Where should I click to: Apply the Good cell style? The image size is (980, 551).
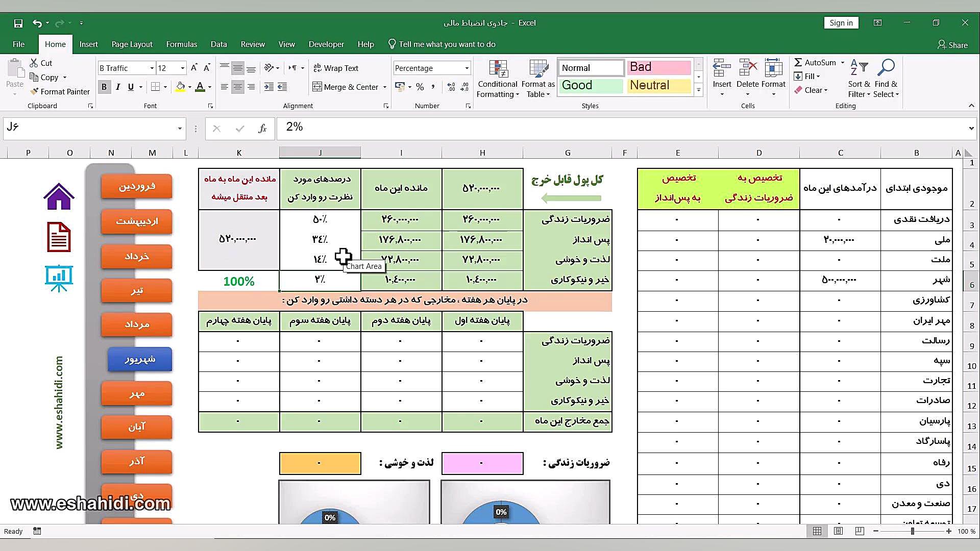point(591,85)
